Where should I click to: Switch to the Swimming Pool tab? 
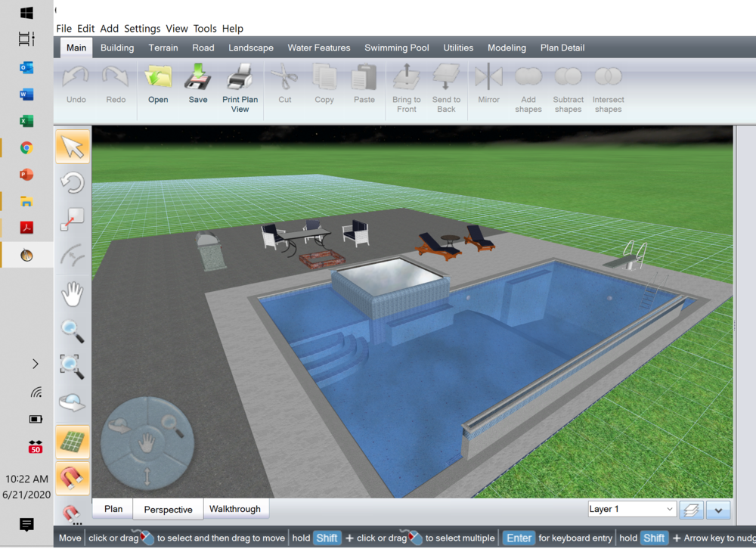click(x=396, y=47)
